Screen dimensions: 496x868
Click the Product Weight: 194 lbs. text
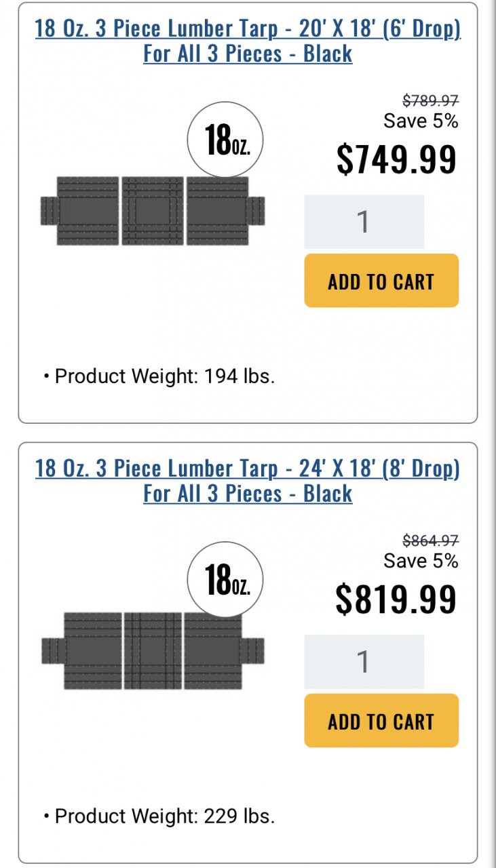coord(164,376)
